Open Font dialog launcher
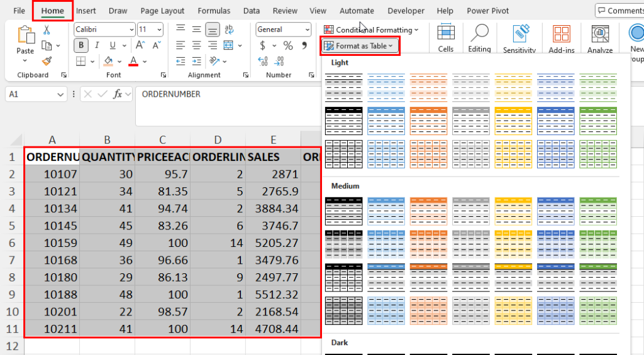Viewport: 644px width, 355px height. [x=163, y=75]
